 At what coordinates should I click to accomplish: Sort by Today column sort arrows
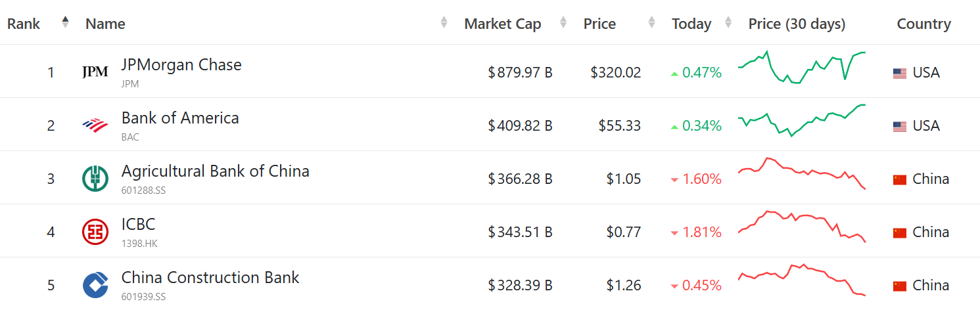coord(728,22)
